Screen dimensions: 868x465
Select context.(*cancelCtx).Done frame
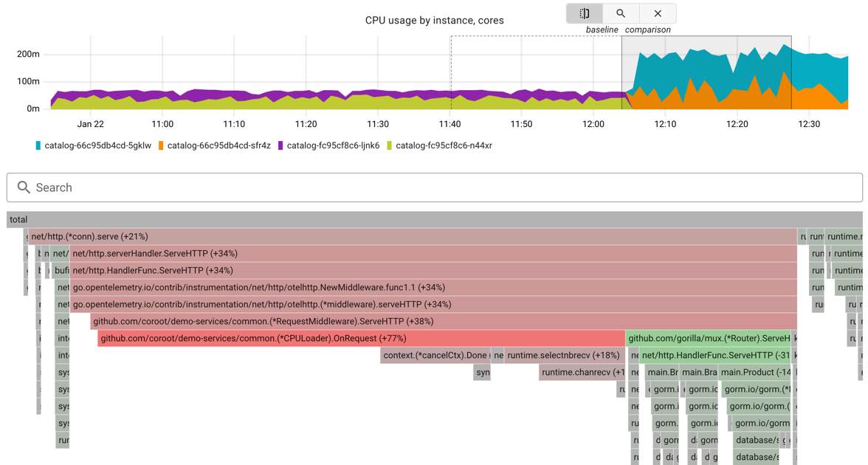tap(435, 356)
